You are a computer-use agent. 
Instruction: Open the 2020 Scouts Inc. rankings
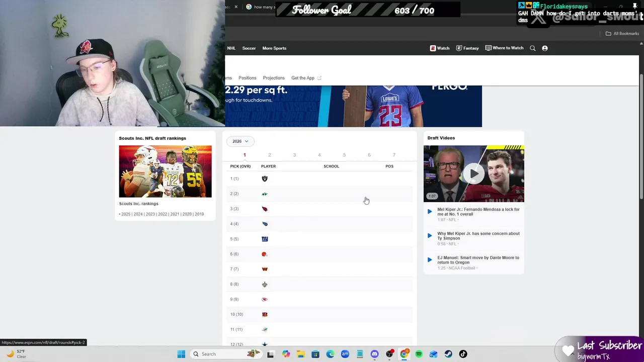[187, 214]
